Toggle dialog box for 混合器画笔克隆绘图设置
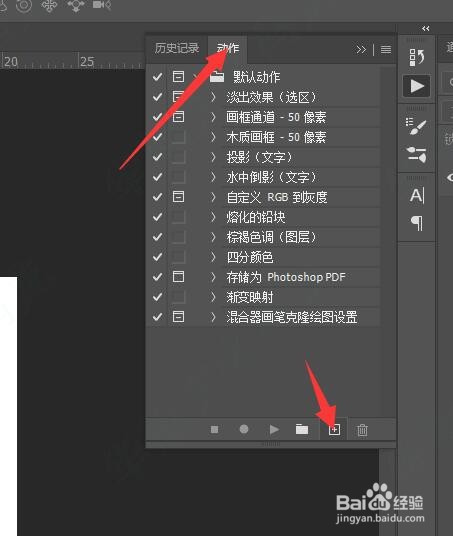 (x=178, y=317)
